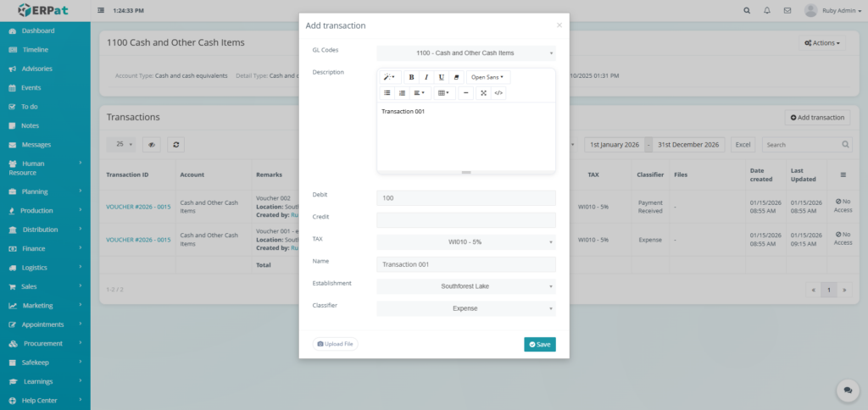868x410 pixels.
Task: Toggle fullscreen editor mode
Action: tap(483, 93)
